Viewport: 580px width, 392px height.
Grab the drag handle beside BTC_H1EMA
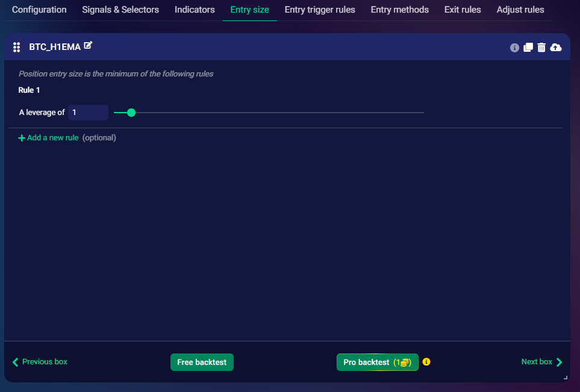pos(16,48)
